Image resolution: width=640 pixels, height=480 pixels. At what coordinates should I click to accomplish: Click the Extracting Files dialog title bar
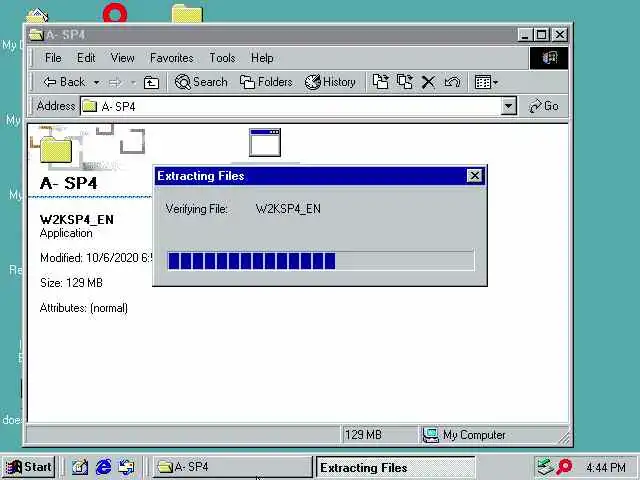coord(311,176)
